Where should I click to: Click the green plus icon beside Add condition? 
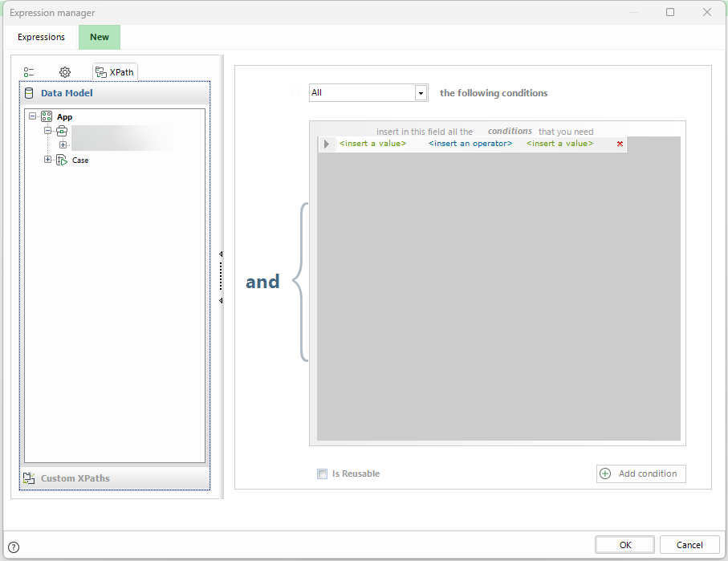tap(605, 474)
